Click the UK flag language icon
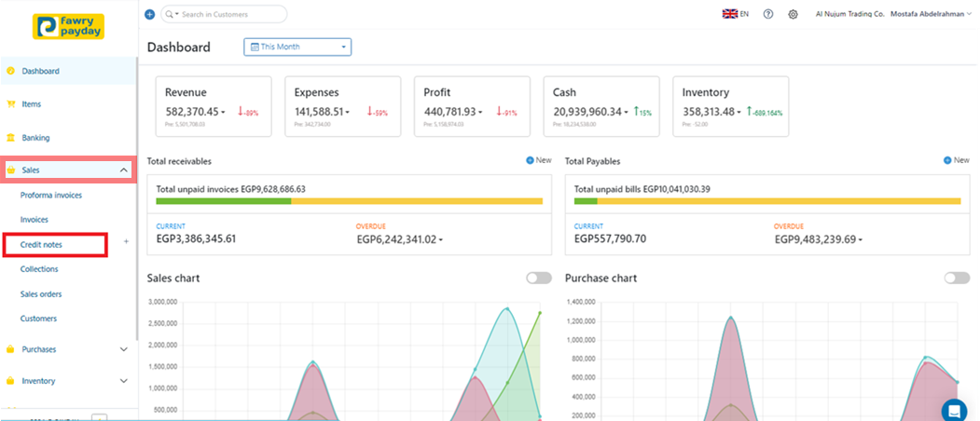The image size is (980, 421). point(730,14)
